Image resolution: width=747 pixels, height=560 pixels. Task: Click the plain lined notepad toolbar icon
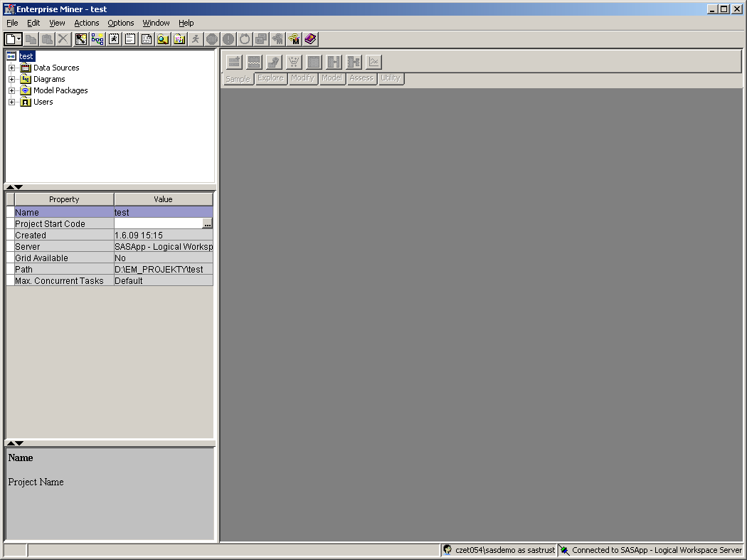[x=130, y=39]
